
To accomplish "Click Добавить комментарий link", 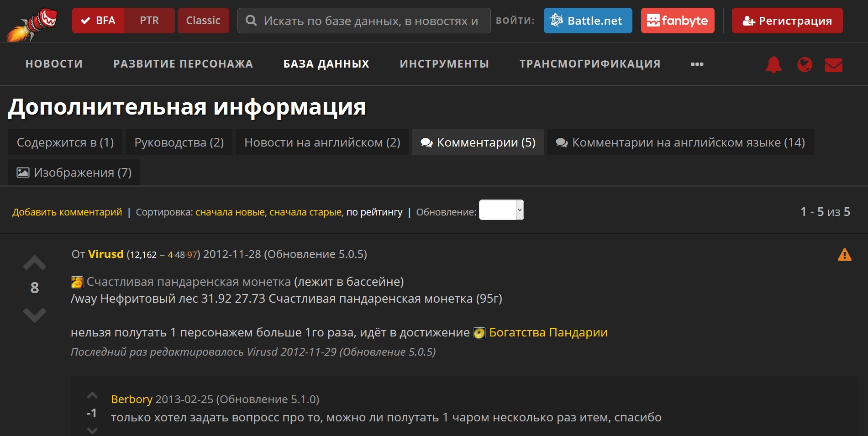I will [67, 212].
